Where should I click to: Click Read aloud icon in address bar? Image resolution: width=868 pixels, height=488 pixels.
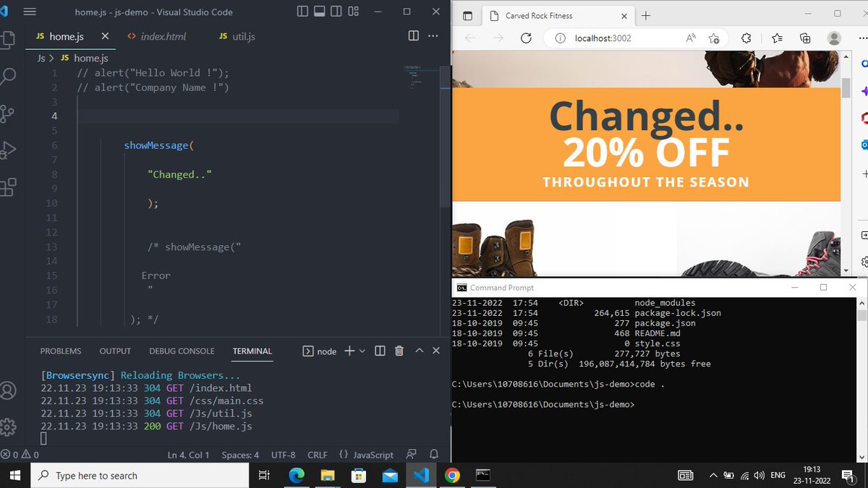click(692, 38)
